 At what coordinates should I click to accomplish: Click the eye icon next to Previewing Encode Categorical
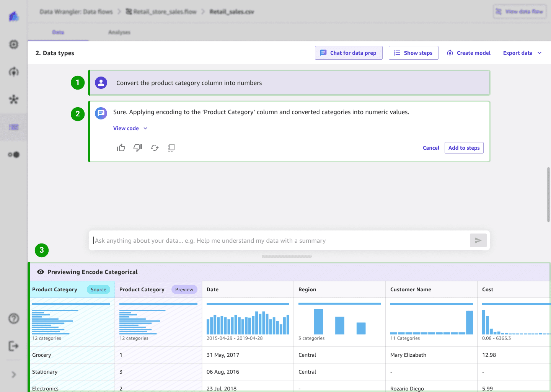click(x=41, y=272)
